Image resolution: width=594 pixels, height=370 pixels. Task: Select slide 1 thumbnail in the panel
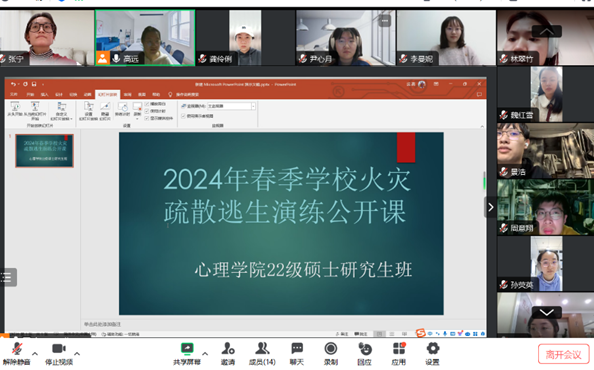[44, 151]
